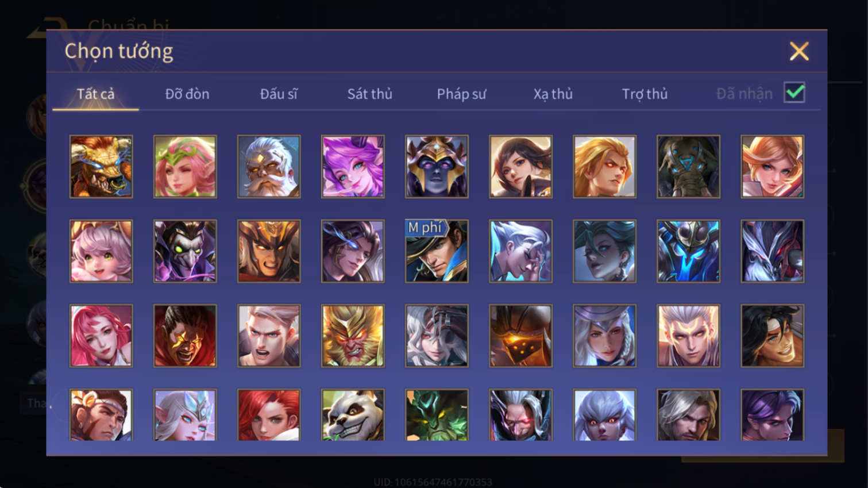Open the "Sát thủ" tab

[x=370, y=94]
